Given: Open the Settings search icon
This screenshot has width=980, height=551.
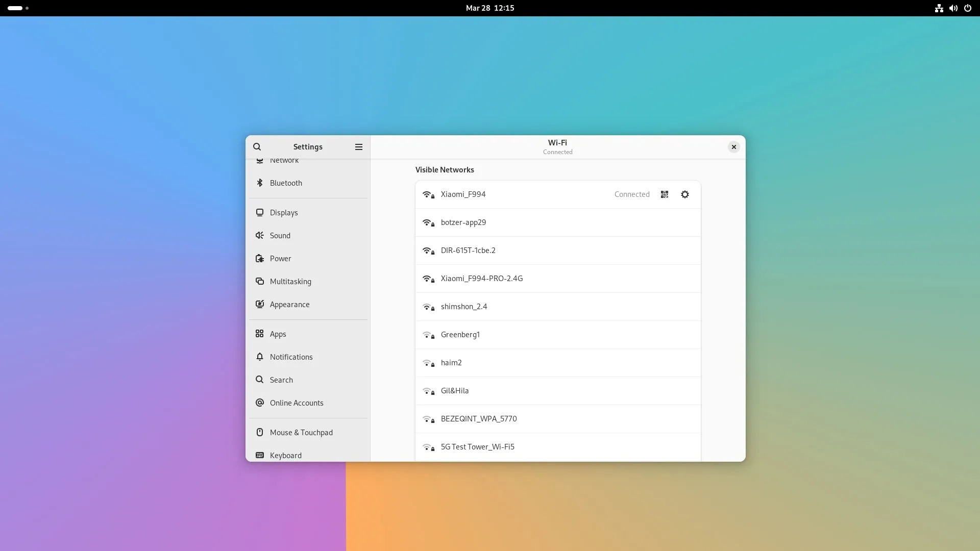Looking at the screenshot, I should pos(257,147).
